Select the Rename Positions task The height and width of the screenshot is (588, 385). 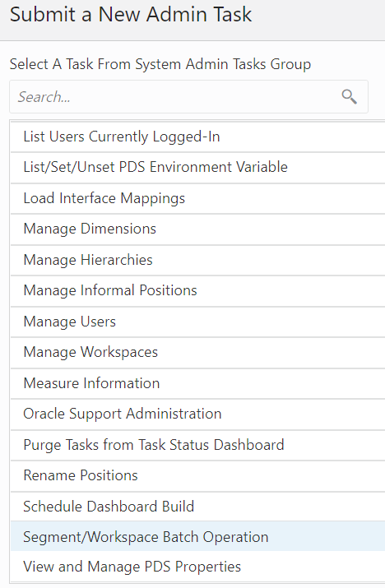tap(197, 476)
